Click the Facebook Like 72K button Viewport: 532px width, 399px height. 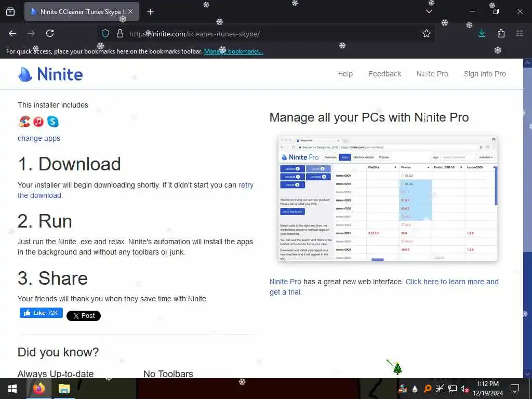coord(41,313)
